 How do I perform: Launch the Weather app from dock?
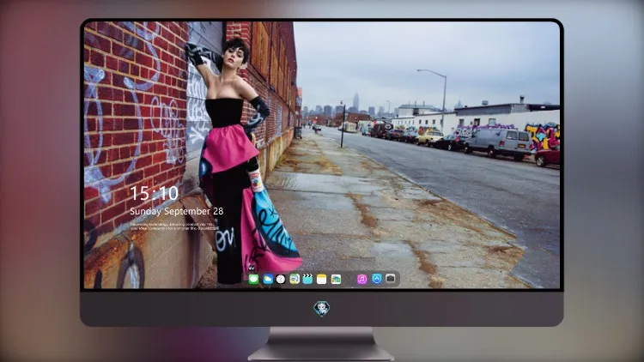(267, 279)
